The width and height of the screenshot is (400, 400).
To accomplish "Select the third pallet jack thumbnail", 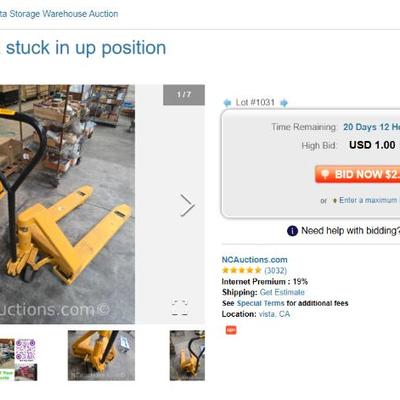I will click(187, 355).
